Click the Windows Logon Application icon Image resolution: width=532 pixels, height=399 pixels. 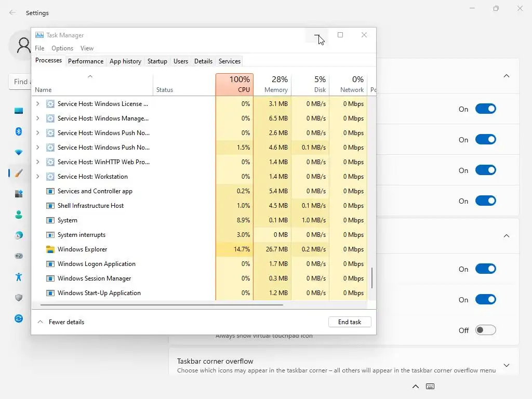pos(50,264)
